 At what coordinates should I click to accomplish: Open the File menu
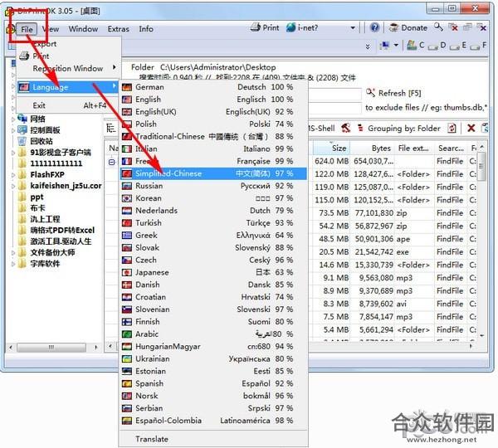point(27,29)
